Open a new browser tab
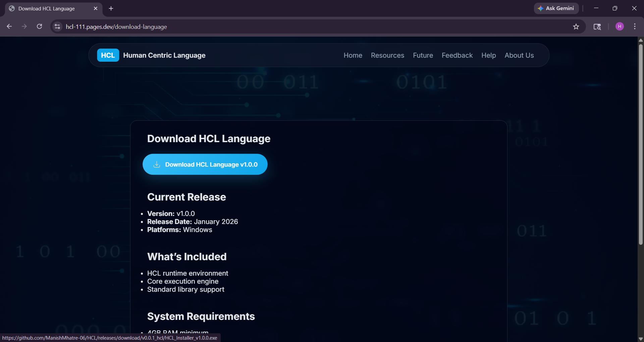This screenshot has height=342, width=644. (111, 8)
